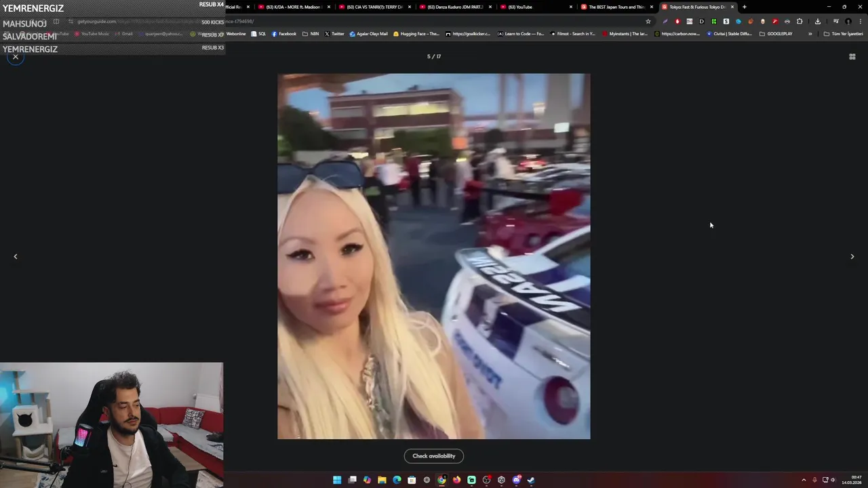Open the Agalar Olayı Mail bookmark
Screen dimensions: 868x488
[369, 34]
